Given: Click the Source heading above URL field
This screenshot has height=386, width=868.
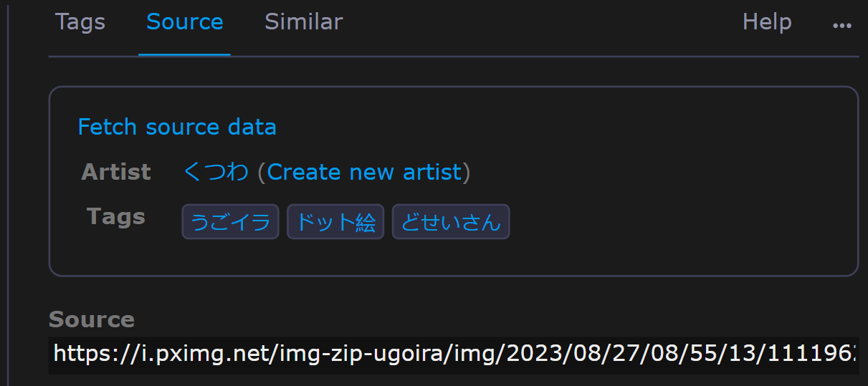Looking at the screenshot, I should tap(92, 319).
